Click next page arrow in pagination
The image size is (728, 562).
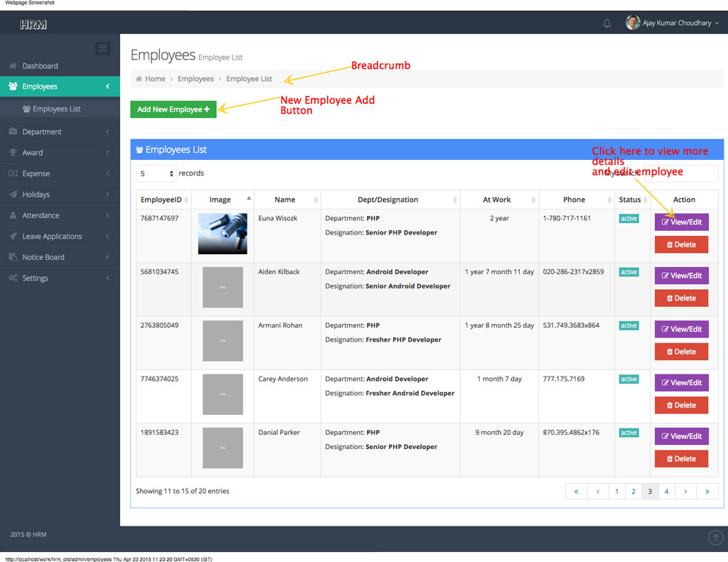pos(685,491)
